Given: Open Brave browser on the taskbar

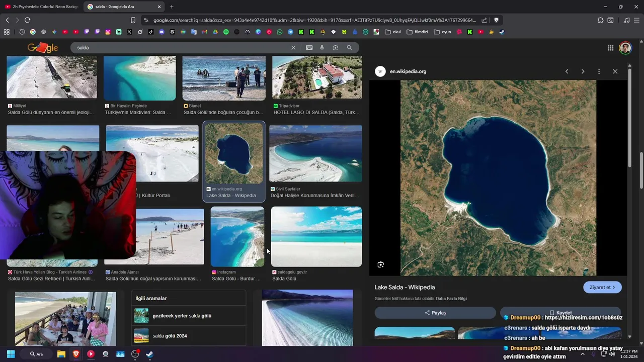Looking at the screenshot, I should tap(76, 354).
